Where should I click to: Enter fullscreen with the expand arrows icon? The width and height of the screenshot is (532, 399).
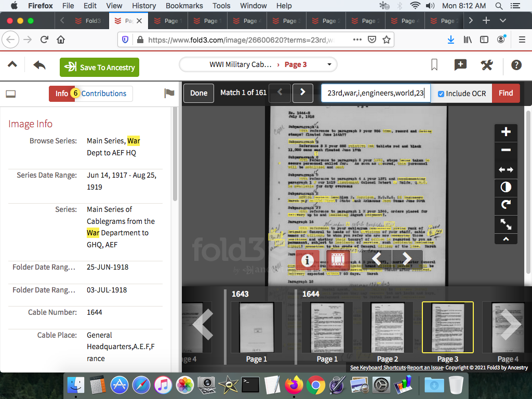(x=506, y=224)
